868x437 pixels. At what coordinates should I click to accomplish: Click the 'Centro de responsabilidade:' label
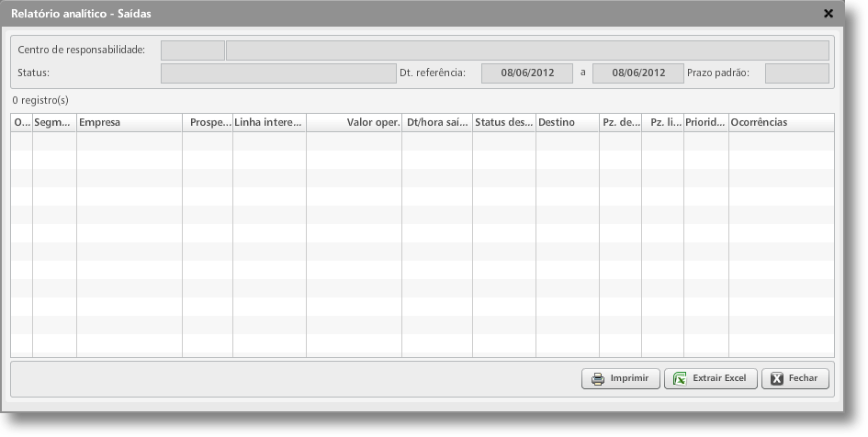click(x=82, y=50)
